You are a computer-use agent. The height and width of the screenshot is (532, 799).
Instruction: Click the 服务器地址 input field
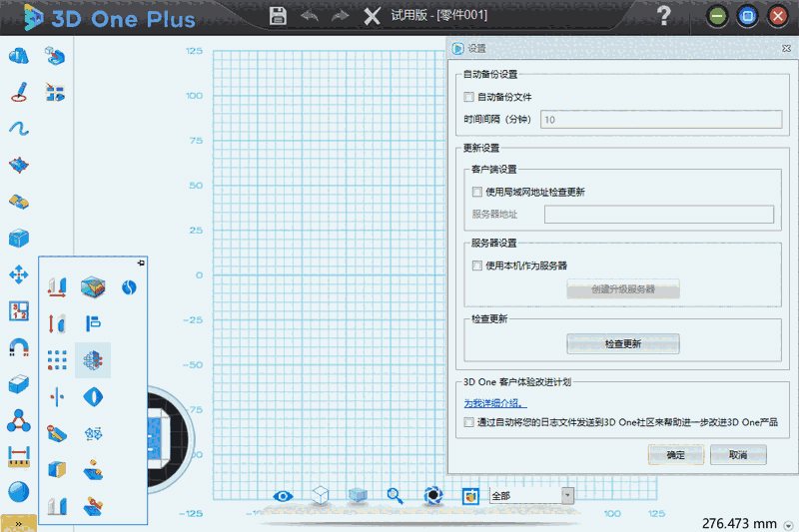pos(659,215)
